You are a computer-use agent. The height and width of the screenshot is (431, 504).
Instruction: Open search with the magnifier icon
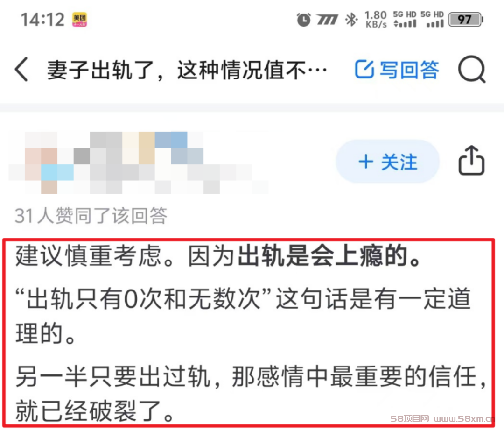(471, 70)
